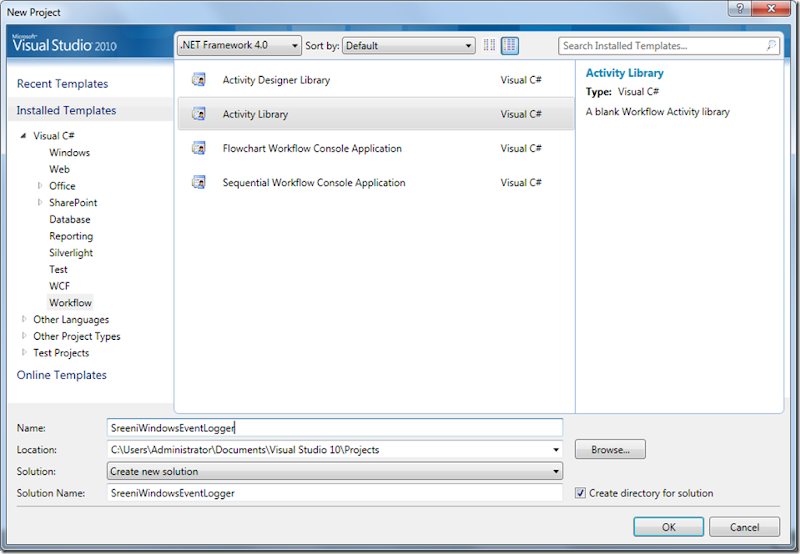This screenshot has width=800, height=554.
Task: Click 'A blank Workflow Activity library' description
Action: [x=657, y=112]
